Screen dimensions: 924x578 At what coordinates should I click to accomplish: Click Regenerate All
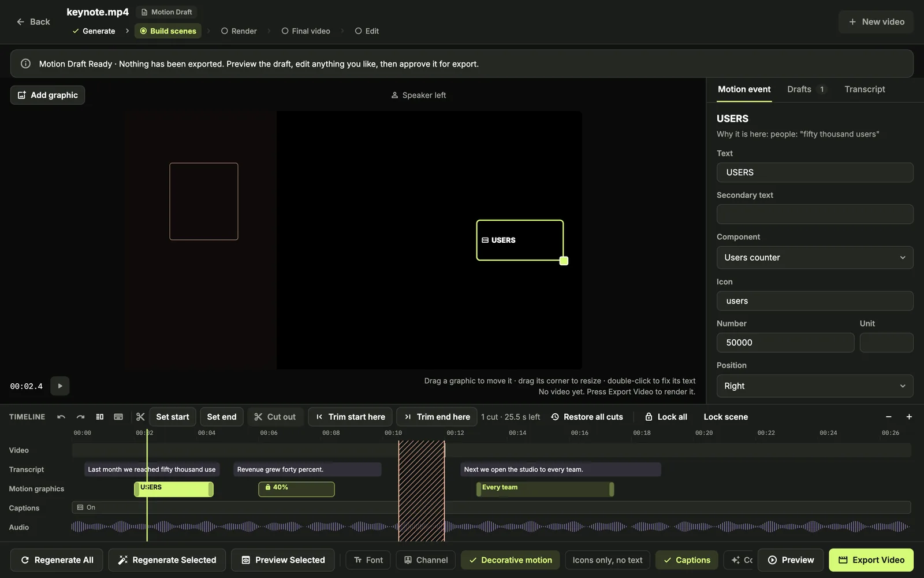[x=57, y=560]
